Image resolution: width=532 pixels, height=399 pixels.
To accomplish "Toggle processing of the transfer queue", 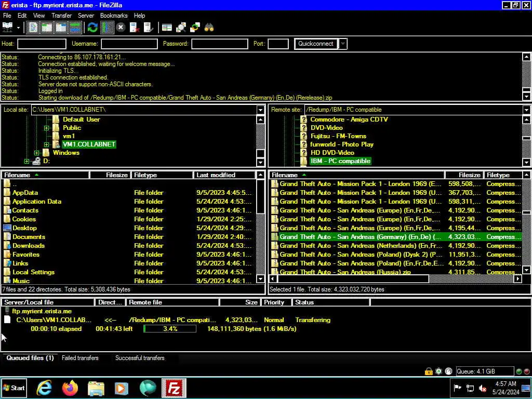I will [107, 28].
